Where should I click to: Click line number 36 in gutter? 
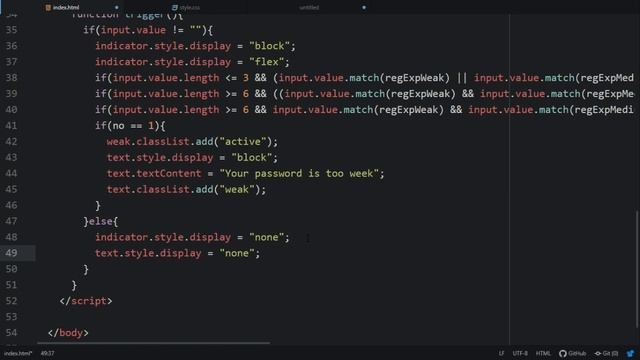tap(11, 46)
